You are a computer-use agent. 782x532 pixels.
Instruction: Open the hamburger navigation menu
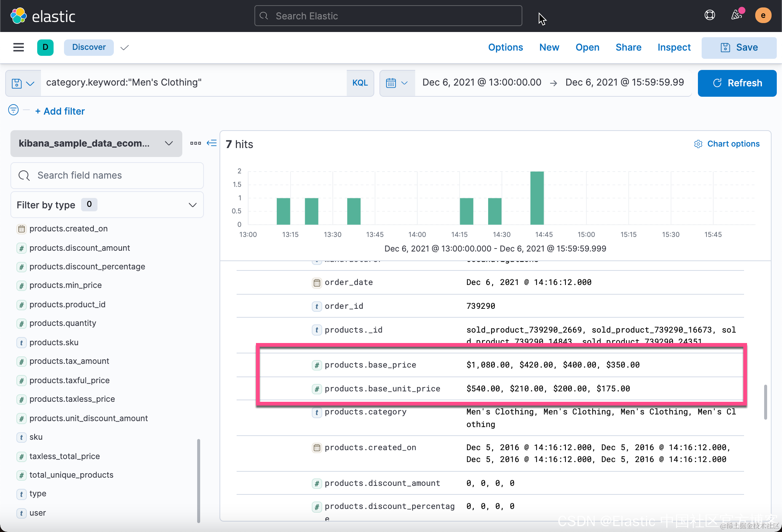coord(18,47)
